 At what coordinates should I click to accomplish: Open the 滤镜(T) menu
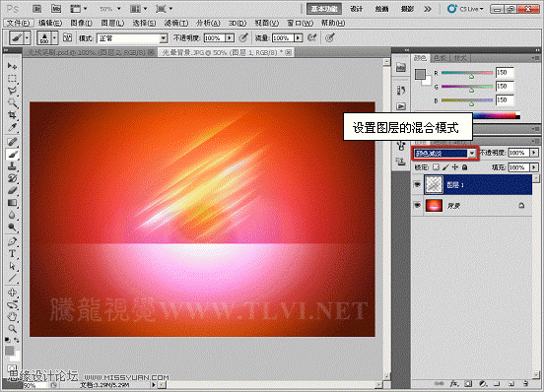pyautogui.click(x=176, y=23)
